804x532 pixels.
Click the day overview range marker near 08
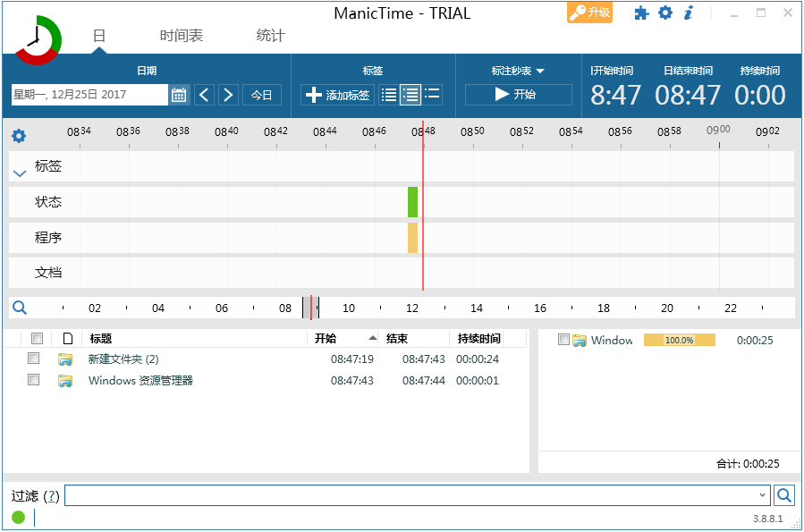(310, 308)
